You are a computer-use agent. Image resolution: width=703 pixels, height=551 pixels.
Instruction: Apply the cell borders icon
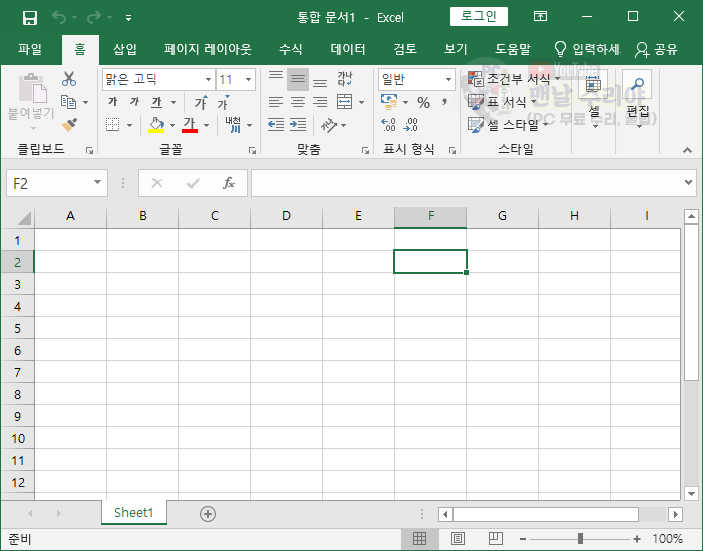112,125
